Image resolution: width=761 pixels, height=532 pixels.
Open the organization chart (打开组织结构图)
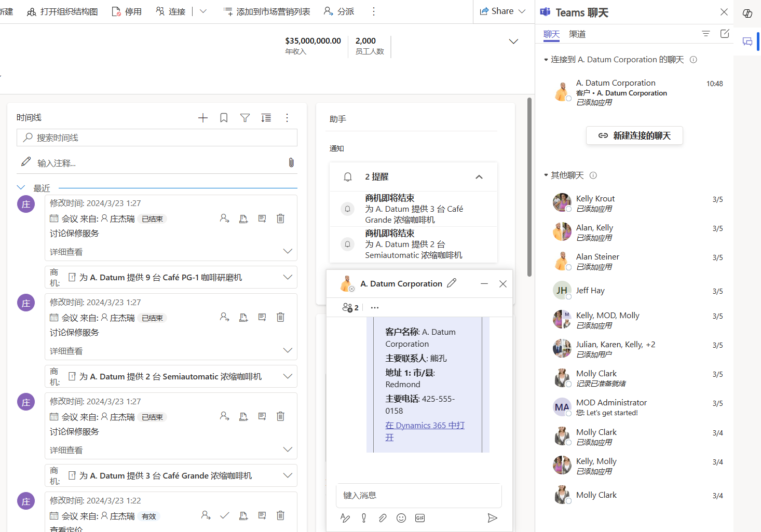[62, 11]
